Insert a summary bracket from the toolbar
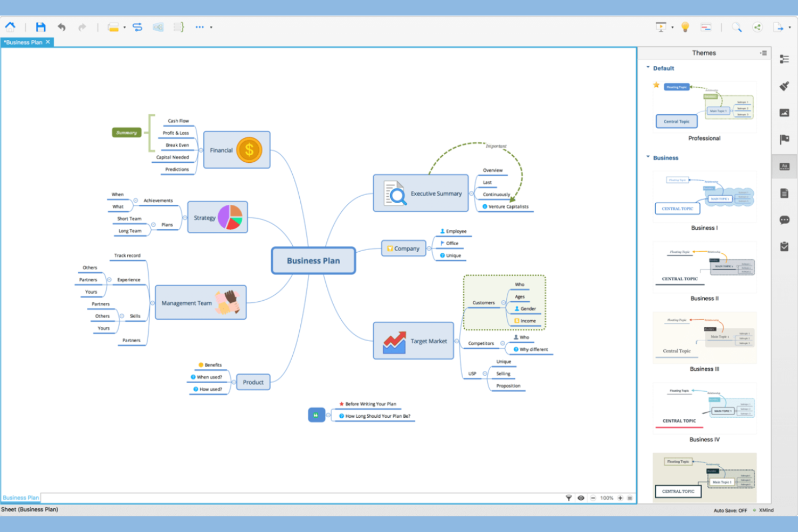Screen dimensions: 798x532 coord(179,27)
